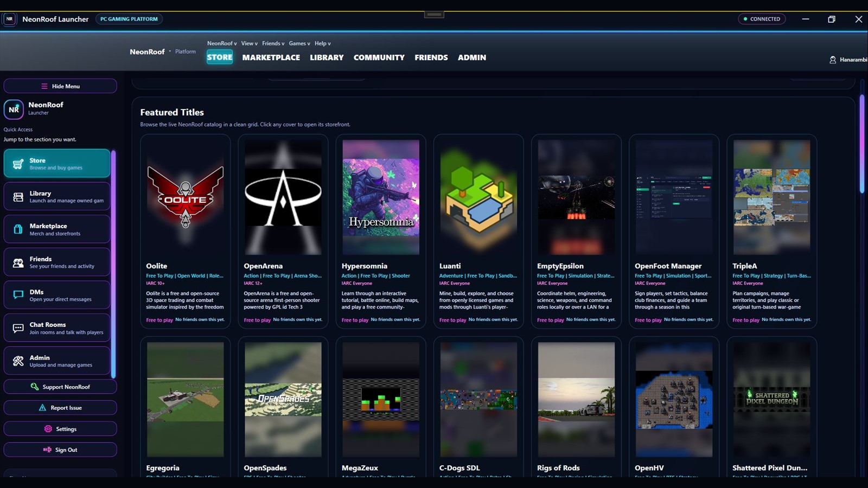Open the Hypersomnia cover image

381,197
